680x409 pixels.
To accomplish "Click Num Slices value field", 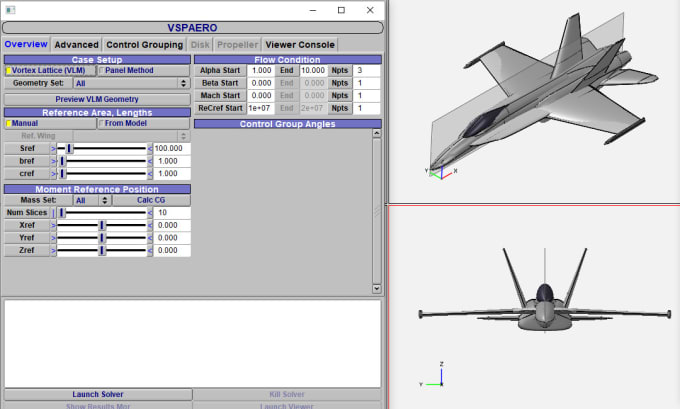I will point(172,213).
